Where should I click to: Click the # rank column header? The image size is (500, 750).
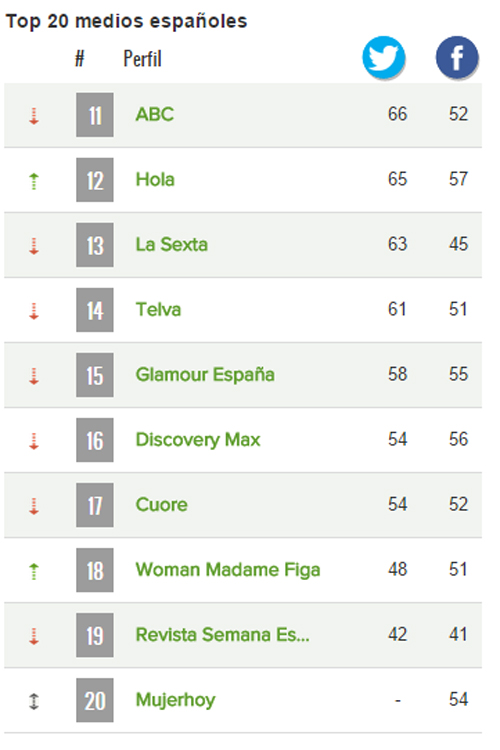coord(79,59)
